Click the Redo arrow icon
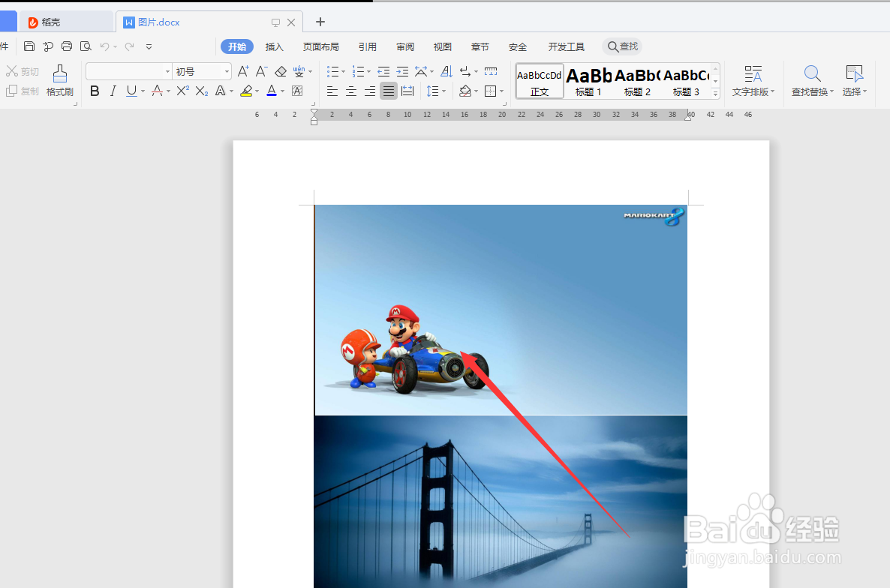This screenshot has height=588, width=890. [x=129, y=46]
